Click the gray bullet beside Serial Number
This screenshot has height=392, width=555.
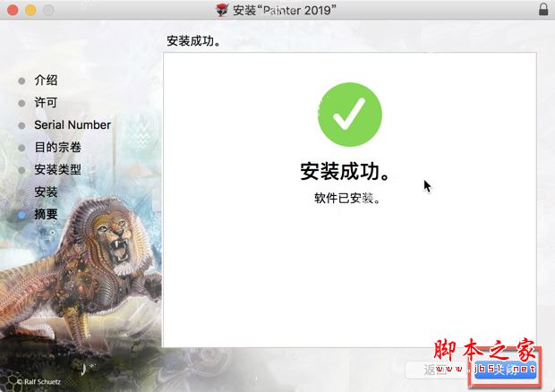(x=21, y=125)
